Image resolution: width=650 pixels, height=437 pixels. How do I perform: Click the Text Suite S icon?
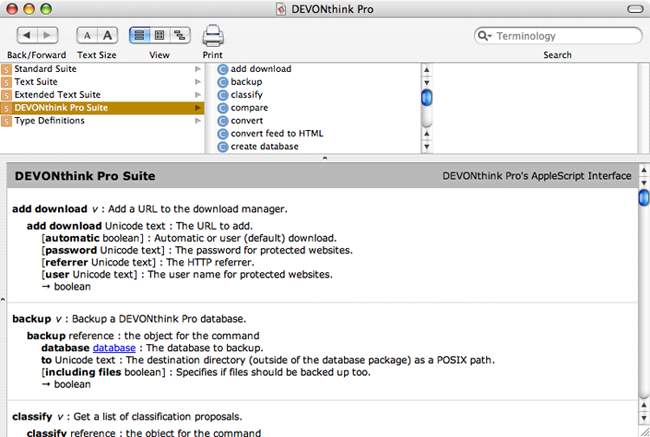tap(6, 82)
